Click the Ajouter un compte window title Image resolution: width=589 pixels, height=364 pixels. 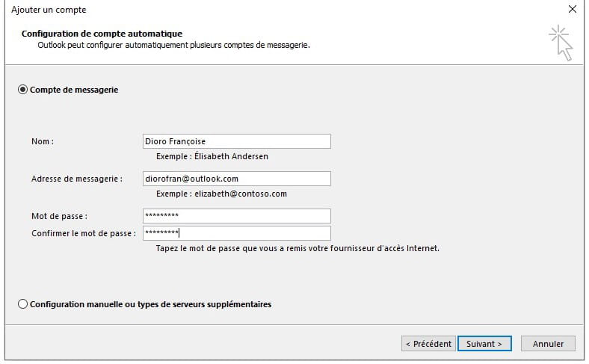[49, 10]
